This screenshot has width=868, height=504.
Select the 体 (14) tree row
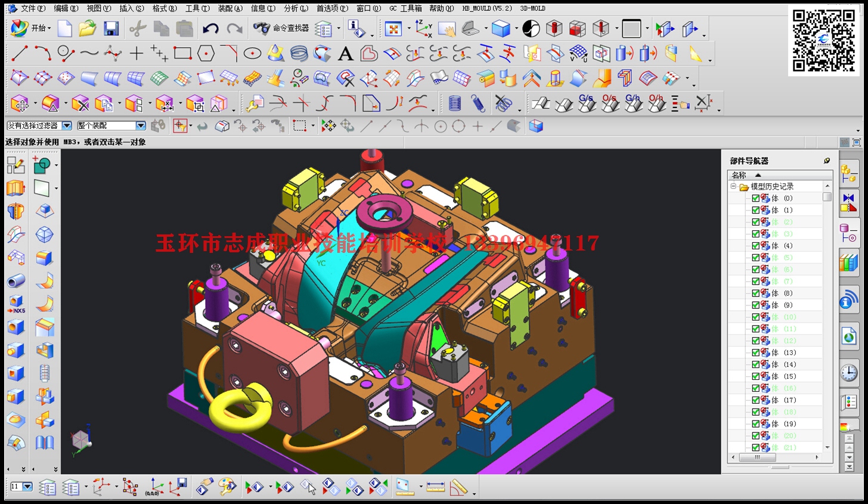pos(776,364)
